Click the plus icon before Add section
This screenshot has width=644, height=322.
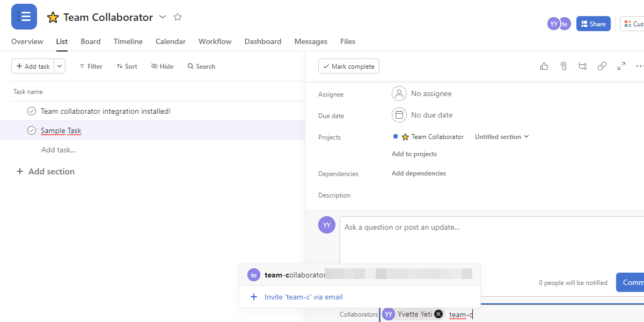[20, 172]
